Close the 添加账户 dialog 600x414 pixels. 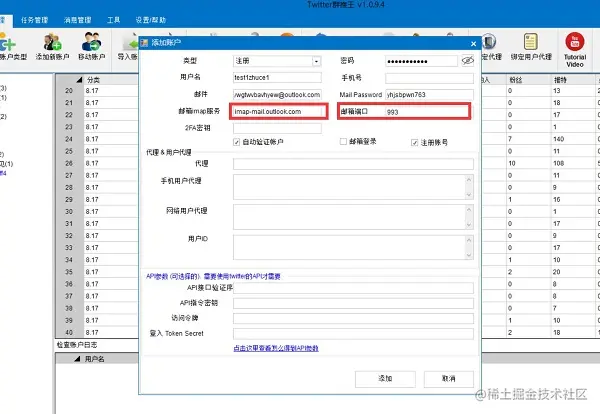(473, 44)
